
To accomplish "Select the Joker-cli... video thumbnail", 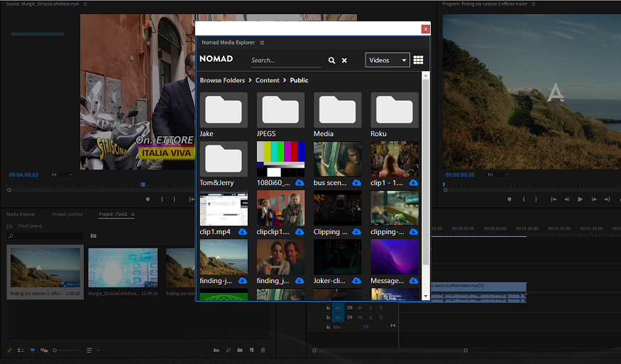I will pyautogui.click(x=337, y=257).
